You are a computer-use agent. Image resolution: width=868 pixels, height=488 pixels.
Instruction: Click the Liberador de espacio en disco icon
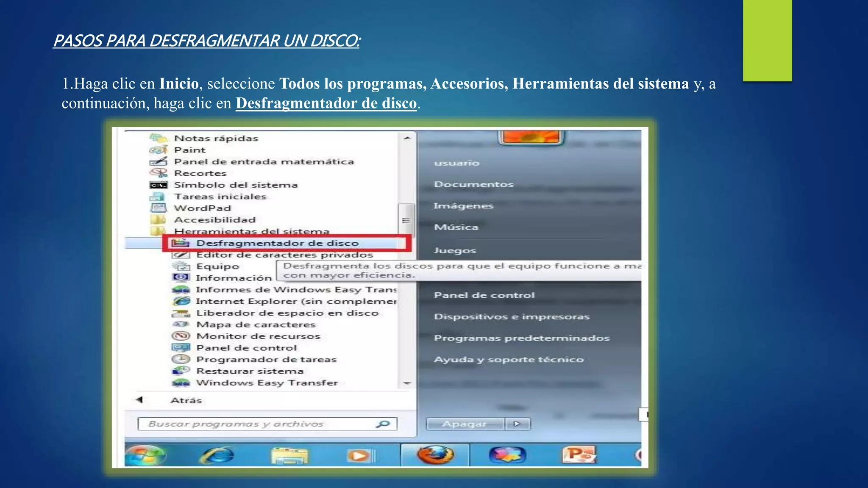[x=181, y=313]
